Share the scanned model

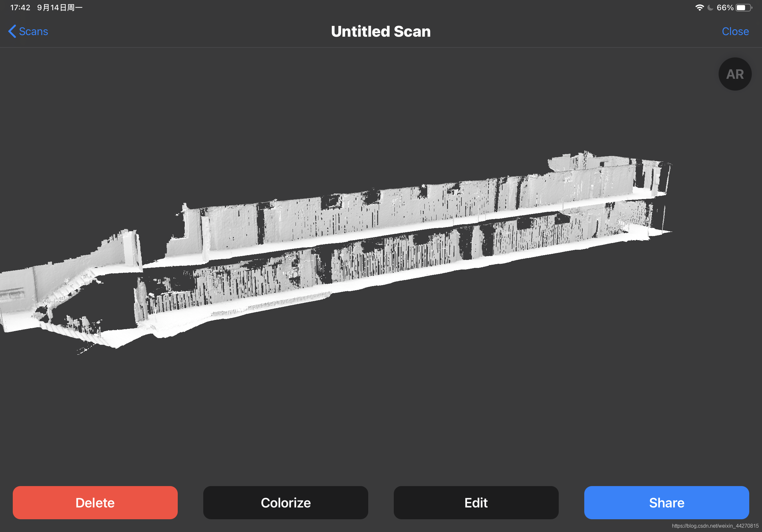(666, 502)
